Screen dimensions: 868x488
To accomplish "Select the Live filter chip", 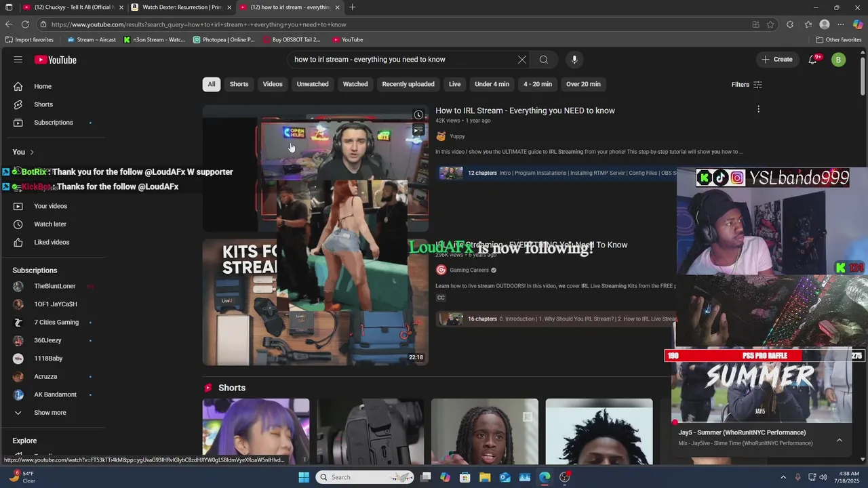I will click(x=454, y=85).
